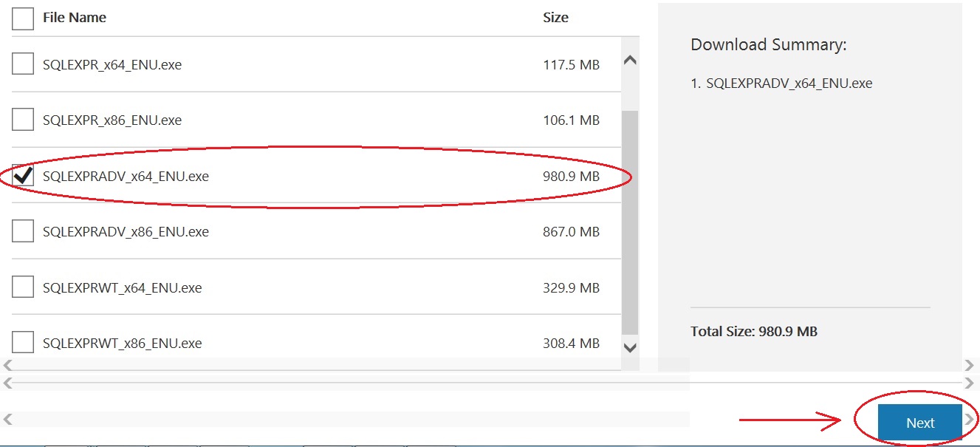This screenshot has height=447, width=980.
Task: Click the 867.0 MB size value
Action: tap(571, 232)
